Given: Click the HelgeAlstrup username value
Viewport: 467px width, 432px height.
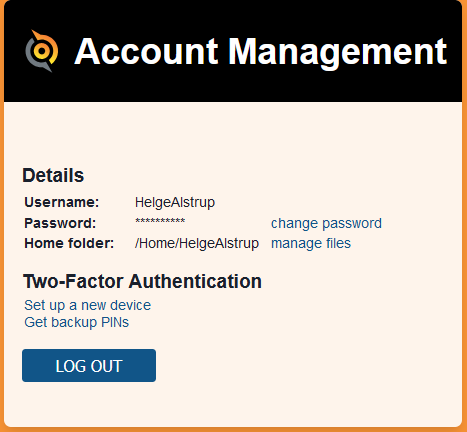Looking at the screenshot, I should tap(175, 202).
